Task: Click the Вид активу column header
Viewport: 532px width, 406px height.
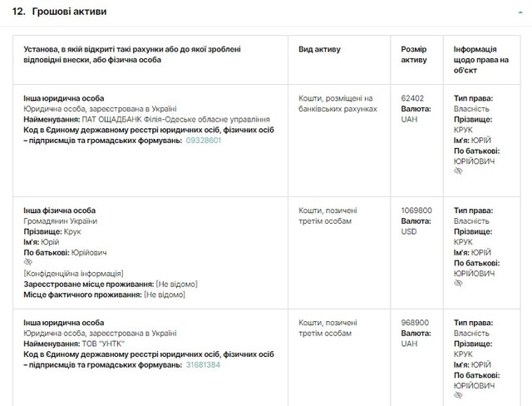Action: click(319, 49)
